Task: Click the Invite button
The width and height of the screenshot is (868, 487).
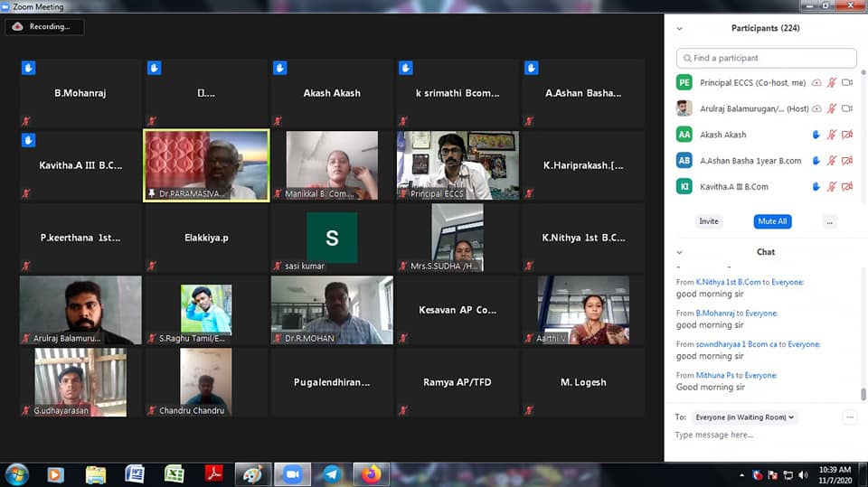Action: point(709,221)
